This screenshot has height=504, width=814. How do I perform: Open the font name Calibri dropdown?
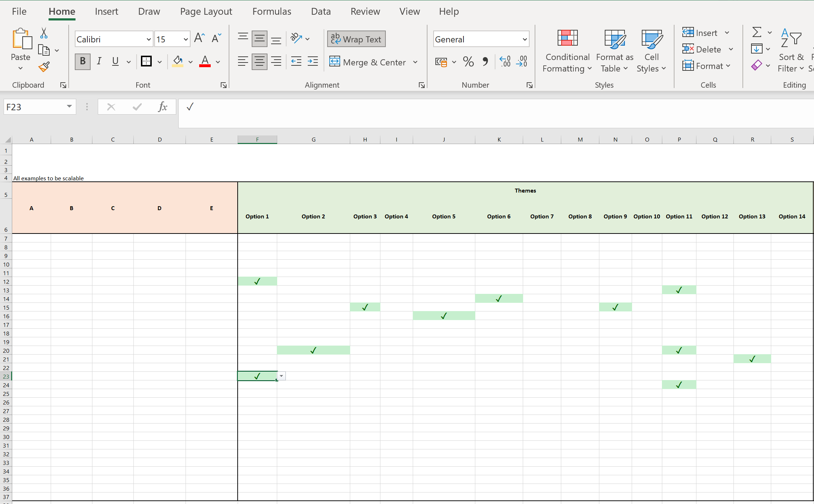[x=148, y=39]
